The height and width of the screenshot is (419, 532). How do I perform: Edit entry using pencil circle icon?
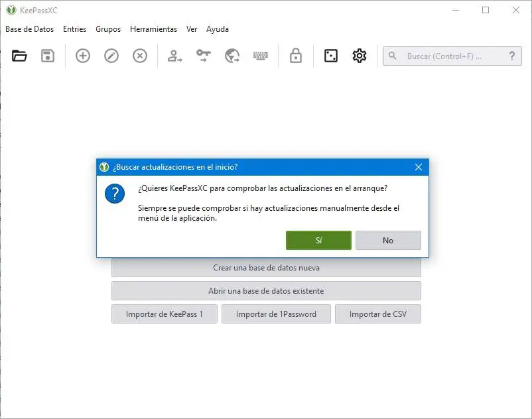111,56
